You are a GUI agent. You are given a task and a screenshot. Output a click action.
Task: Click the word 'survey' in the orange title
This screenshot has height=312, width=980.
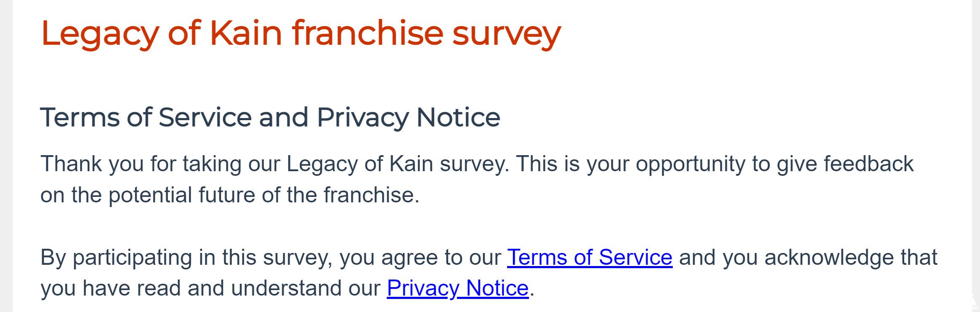click(506, 33)
